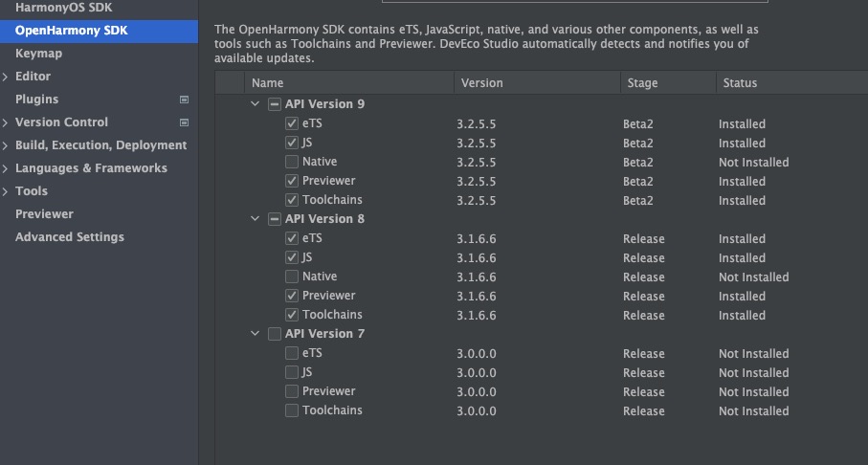
Task: Click Installed status of API 8 Toolchains
Action: click(x=742, y=316)
